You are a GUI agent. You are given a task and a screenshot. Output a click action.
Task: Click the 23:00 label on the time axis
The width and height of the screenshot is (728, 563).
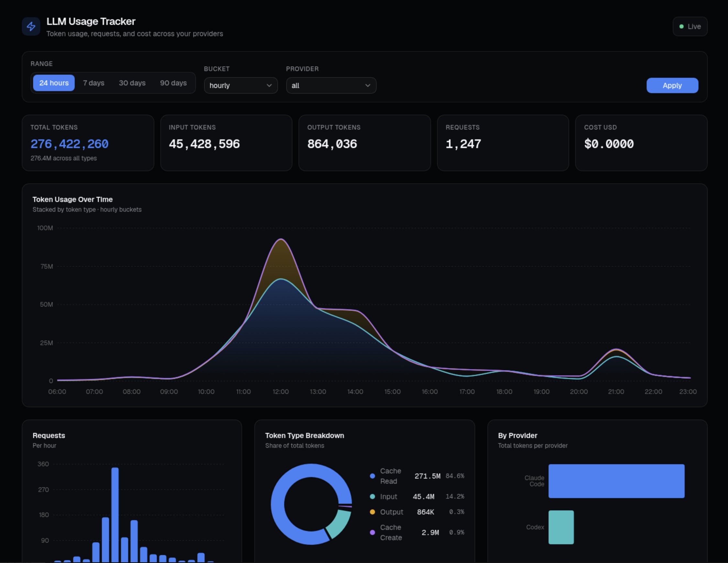[688, 391]
